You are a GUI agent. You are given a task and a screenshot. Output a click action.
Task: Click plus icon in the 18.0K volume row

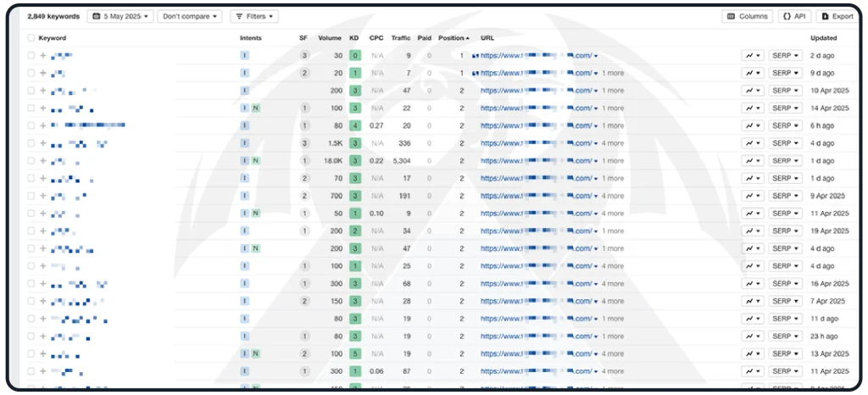coord(43,161)
